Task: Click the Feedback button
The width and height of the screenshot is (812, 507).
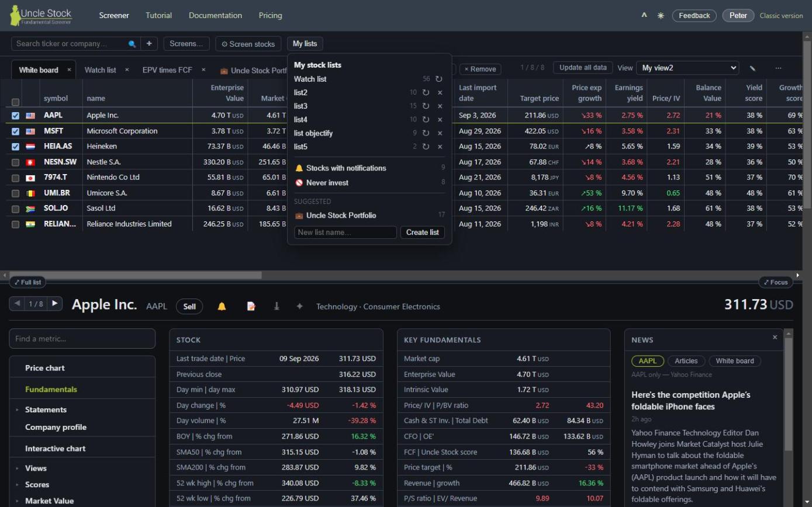Action: pos(694,16)
